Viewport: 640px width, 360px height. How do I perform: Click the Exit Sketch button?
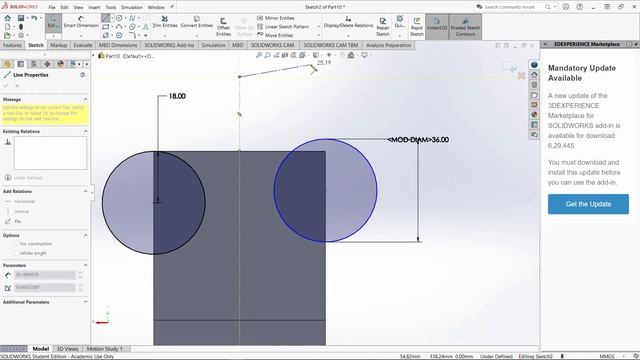click(53, 22)
